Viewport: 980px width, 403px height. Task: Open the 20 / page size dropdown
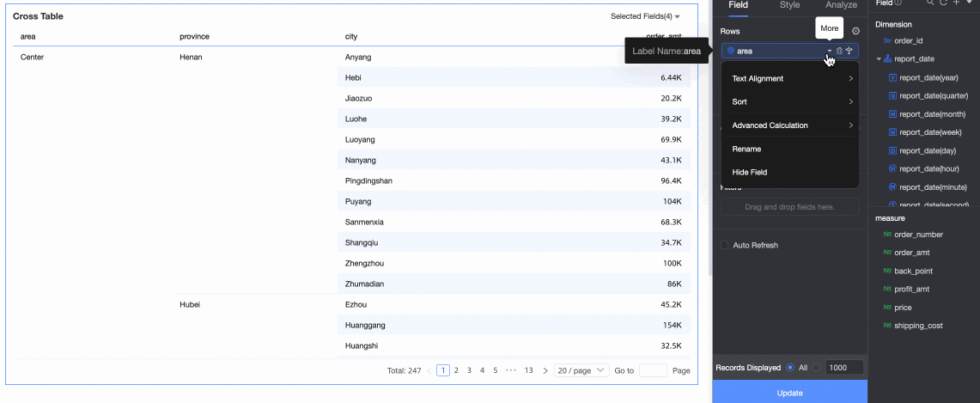pyautogui.click(x=581, y=370)
